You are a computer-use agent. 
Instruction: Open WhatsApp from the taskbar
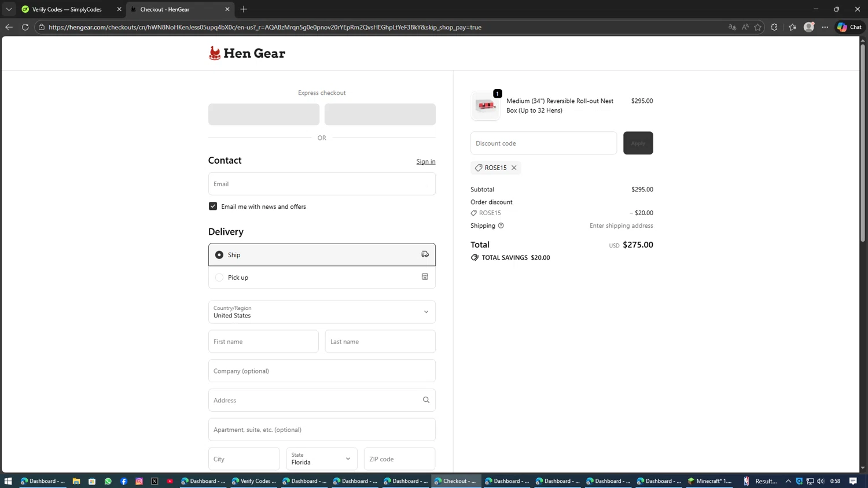(108, 481)
